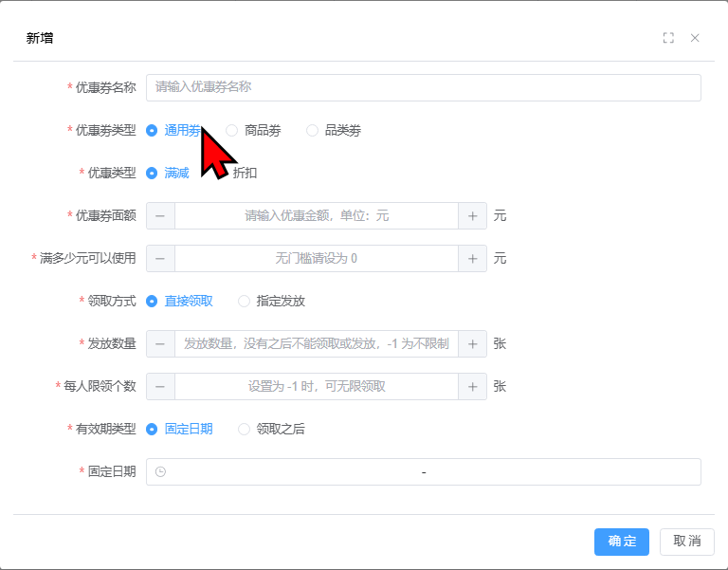
Task: Increase 优惠券面额 with plus button
Action: click(x=472, y=216)
